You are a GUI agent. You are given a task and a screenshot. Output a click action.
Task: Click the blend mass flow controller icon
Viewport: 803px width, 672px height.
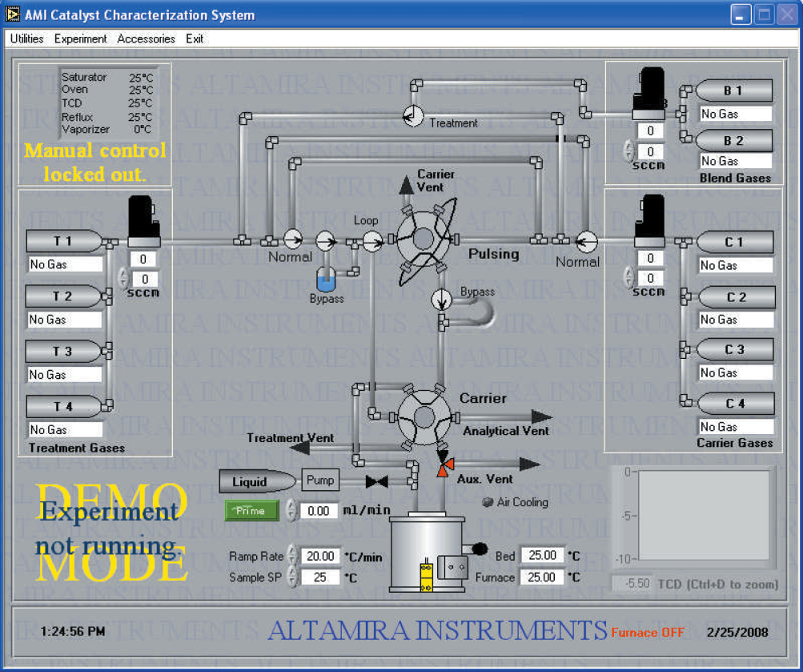[x=649, y=93]
